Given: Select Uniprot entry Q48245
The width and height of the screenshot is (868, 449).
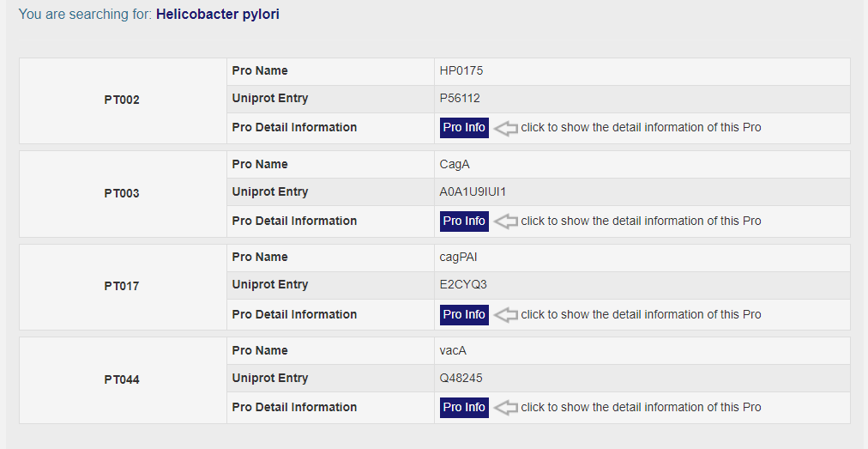Looking at the screenshot, I should tap(462, 378).
